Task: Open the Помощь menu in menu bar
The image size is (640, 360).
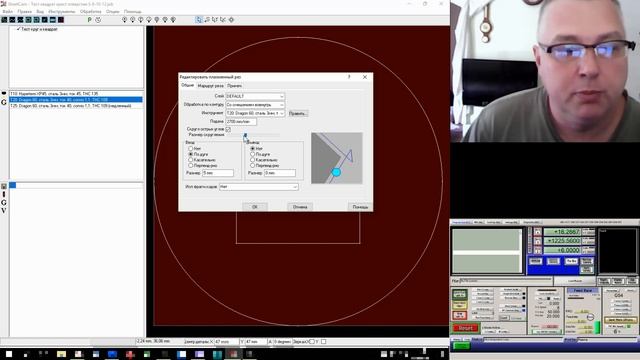Action: [133, 11]
